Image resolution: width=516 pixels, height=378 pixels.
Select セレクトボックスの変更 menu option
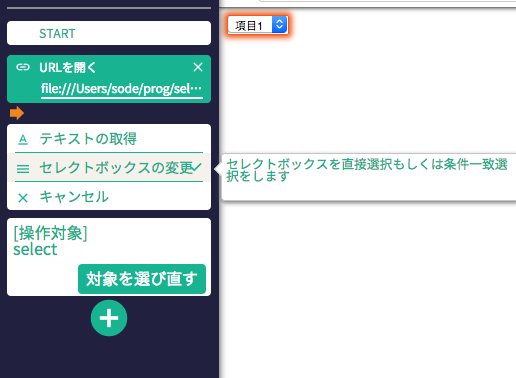109,168
